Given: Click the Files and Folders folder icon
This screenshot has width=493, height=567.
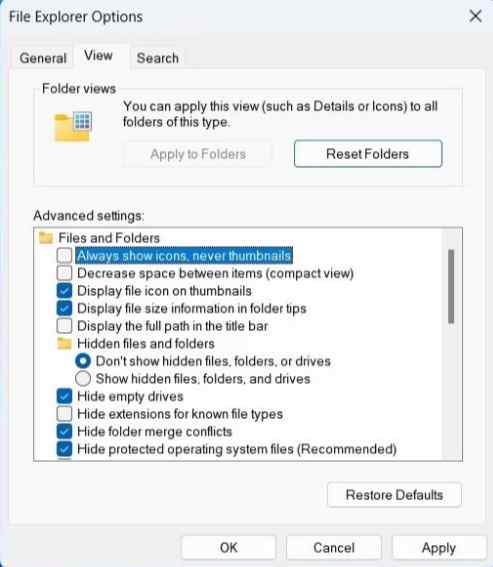Looking at the screenshot, I should tap(46, 238).
